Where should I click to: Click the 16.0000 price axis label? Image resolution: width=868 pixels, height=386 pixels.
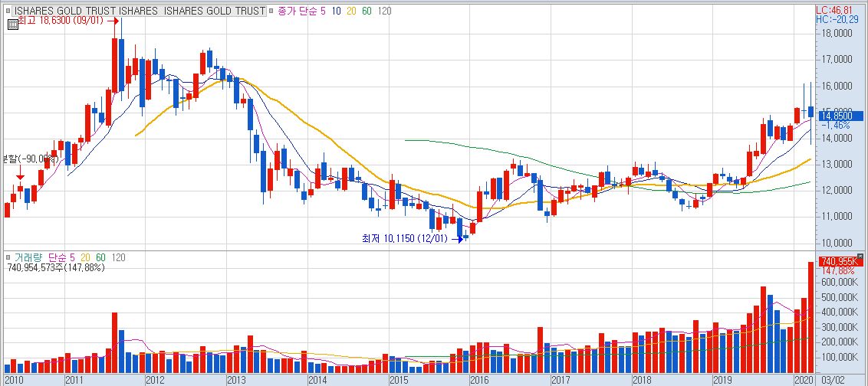[837, 87]
